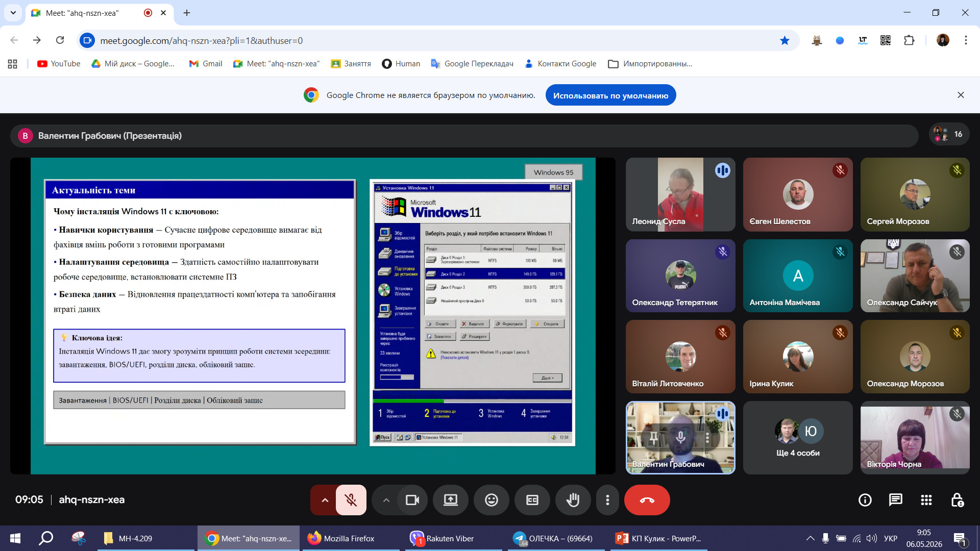The image size is (980, 551).
Task: Bookmark this page with star icon
Action: pos(785,40)
